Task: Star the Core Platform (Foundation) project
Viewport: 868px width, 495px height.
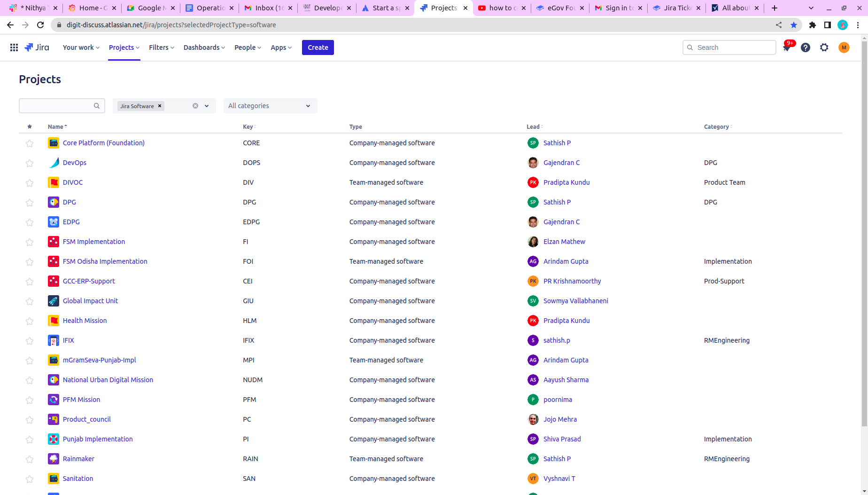Action: click(x=30, y=143)
